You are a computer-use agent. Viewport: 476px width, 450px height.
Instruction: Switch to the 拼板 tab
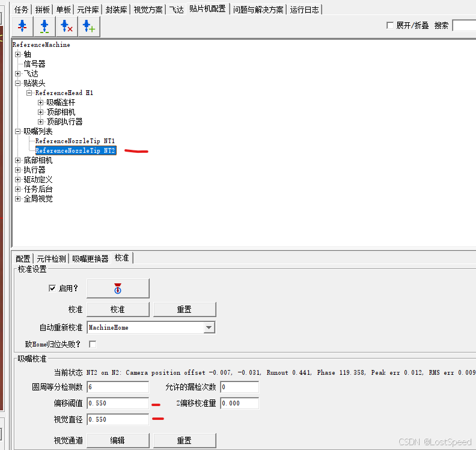pos(43,10)
